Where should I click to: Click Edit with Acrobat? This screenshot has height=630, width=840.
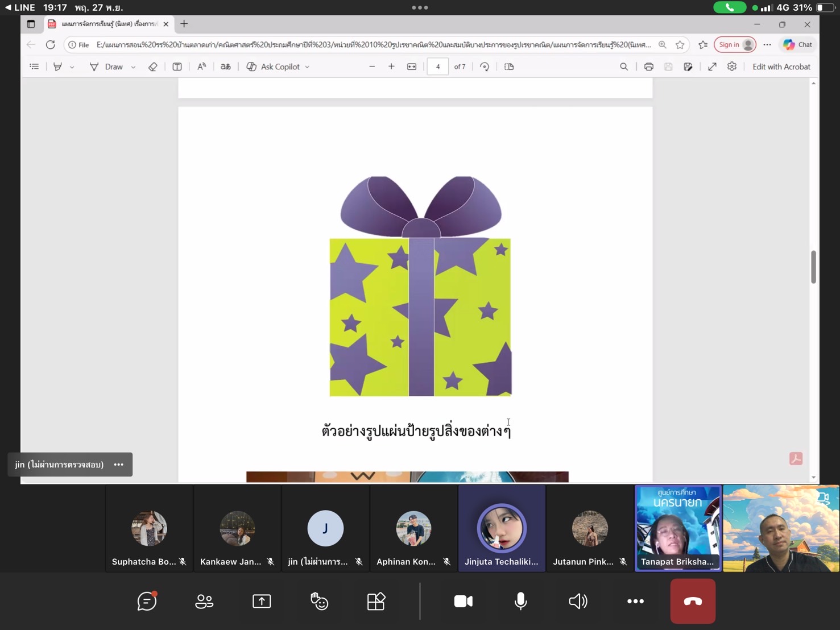781,67
